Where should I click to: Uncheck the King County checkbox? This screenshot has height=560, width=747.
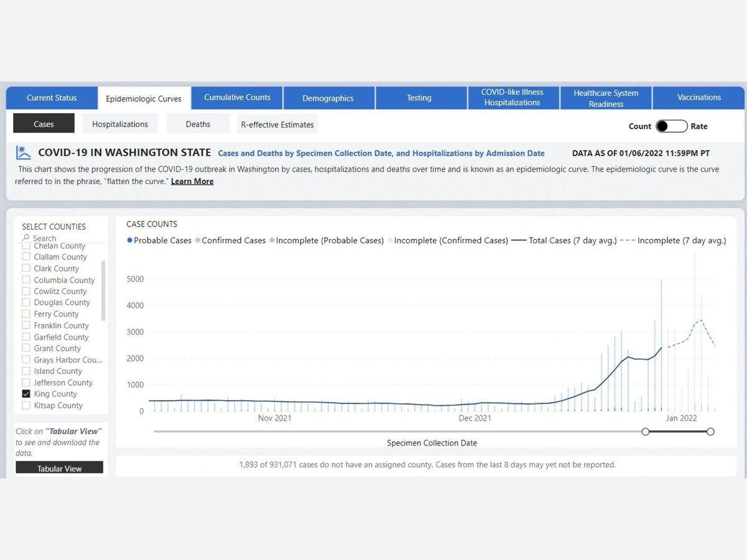[x=26, y=394]
